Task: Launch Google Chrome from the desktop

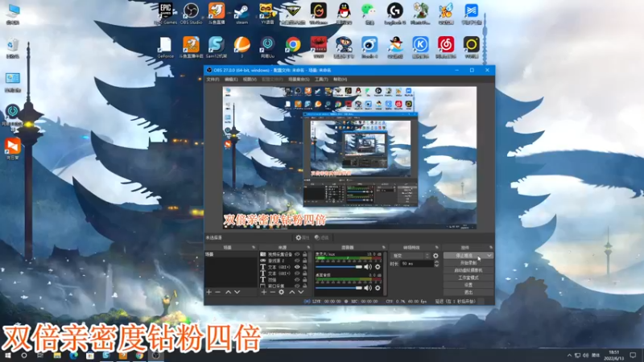Action: (293, 44)
